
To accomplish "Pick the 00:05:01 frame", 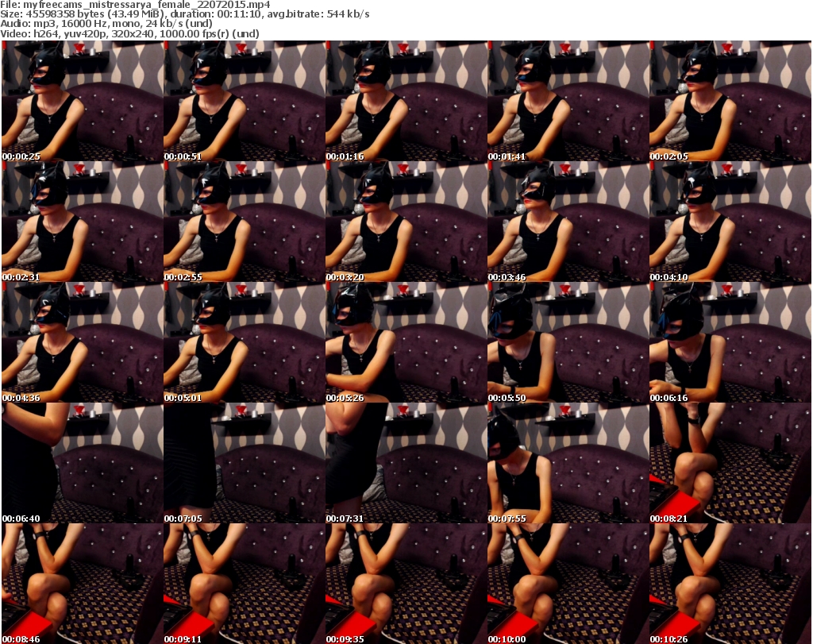I will (x=244, y=343).
